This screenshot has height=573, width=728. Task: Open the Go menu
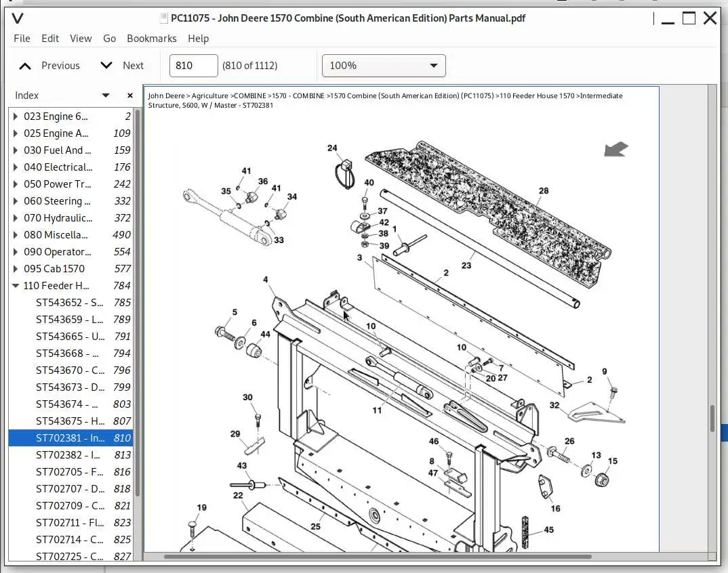(x=110, y=39)
